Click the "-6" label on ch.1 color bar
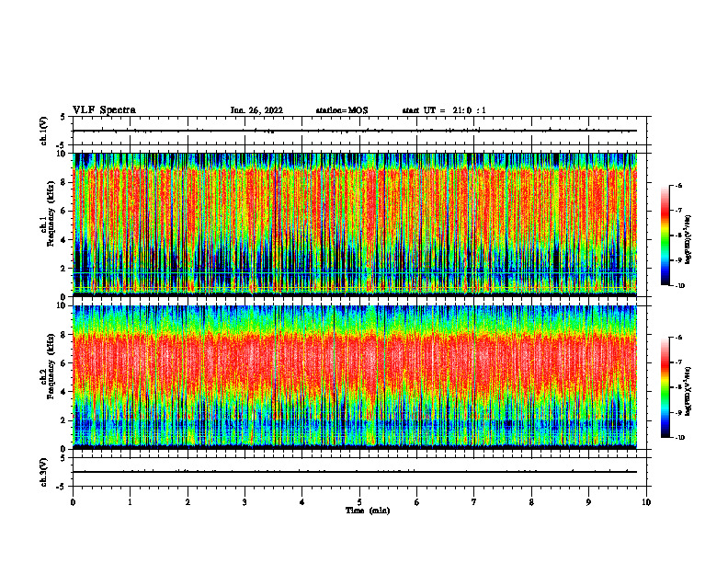The width and height of the screenshot is (728, 563). coord(679,186)
